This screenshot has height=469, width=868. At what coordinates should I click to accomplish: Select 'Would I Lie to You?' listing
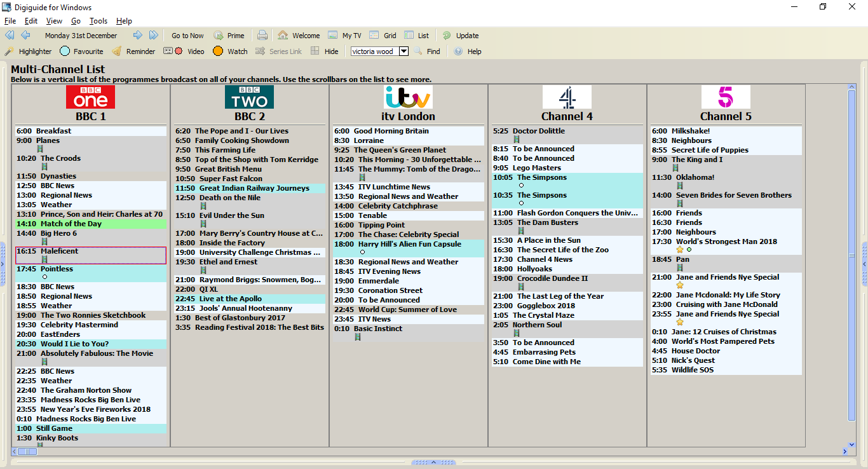pos(91,344)
